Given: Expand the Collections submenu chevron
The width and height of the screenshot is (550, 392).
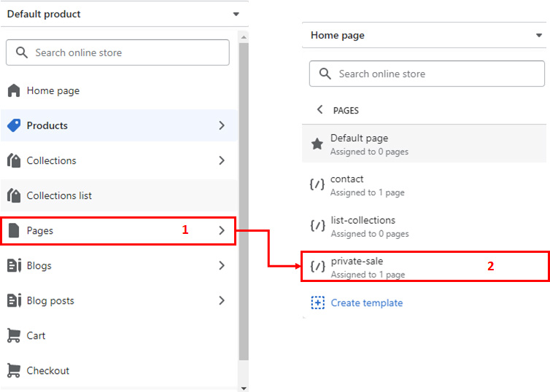Looking at the screenshot, I should [x=222, y=160].
